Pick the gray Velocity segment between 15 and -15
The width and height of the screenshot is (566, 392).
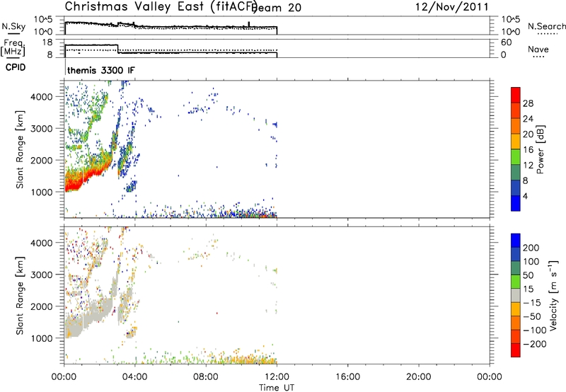click(x=516, y=295)
